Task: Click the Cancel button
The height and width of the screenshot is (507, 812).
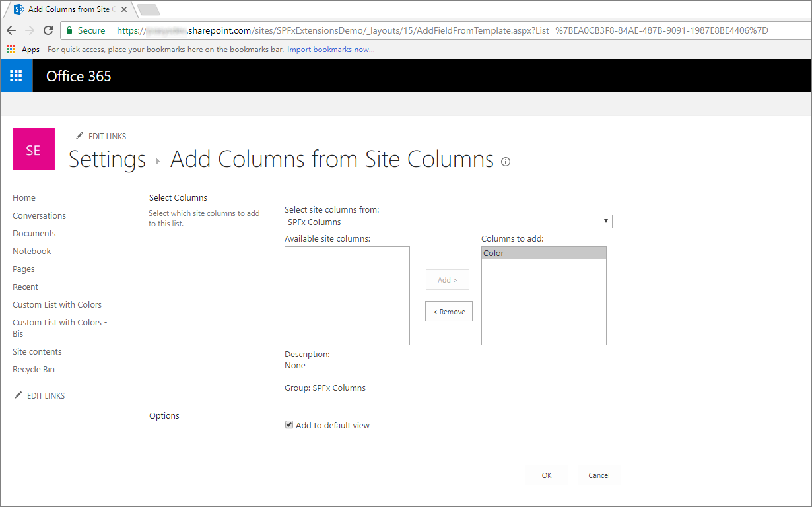Action: tap(599, 475)
